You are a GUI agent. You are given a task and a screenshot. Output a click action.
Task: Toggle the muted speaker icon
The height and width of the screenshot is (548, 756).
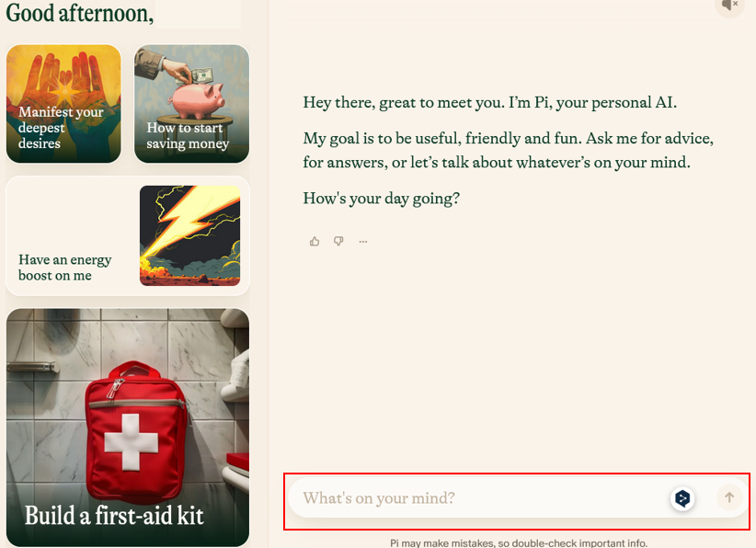click(730, 6)
